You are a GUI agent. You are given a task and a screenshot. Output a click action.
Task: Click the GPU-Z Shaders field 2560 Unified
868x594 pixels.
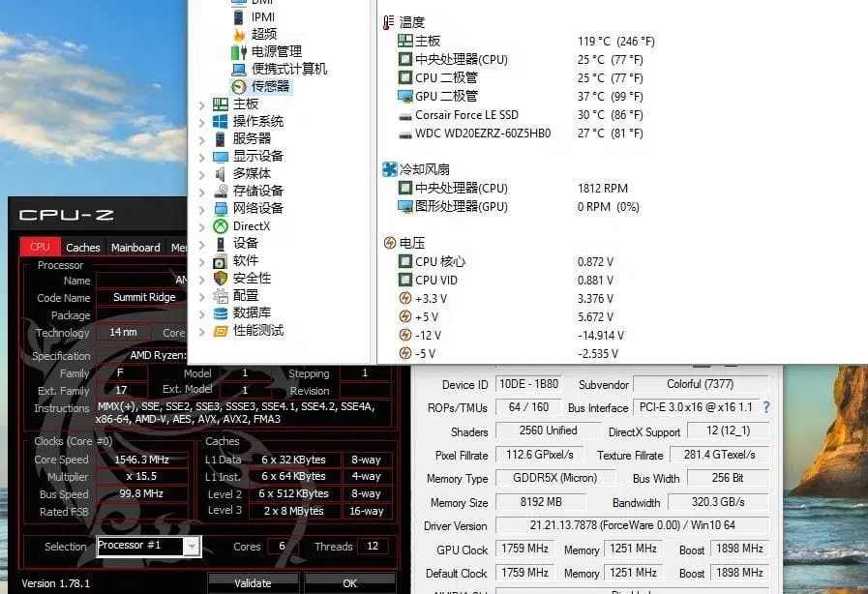pyautogui.click(x=548, y=431)
